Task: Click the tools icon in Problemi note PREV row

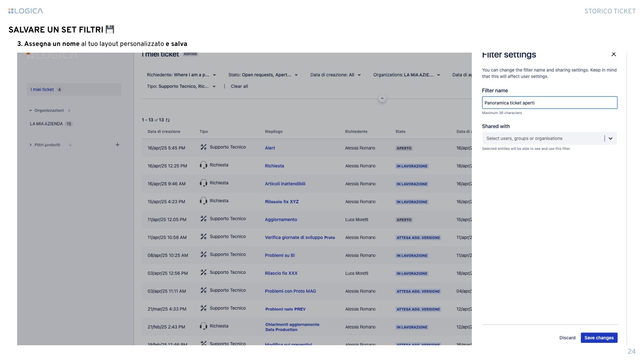Action: (x=203, y=308)
